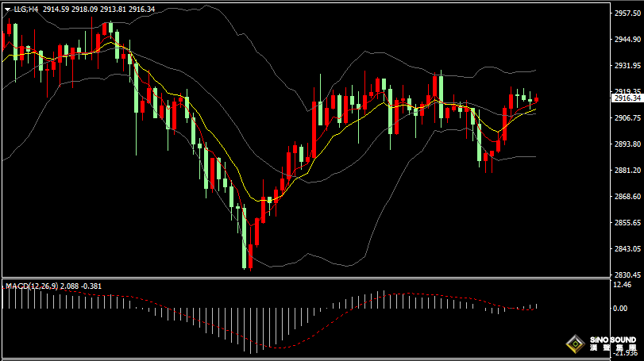Click the current price tag 2916.34

(x=627, y=98)
